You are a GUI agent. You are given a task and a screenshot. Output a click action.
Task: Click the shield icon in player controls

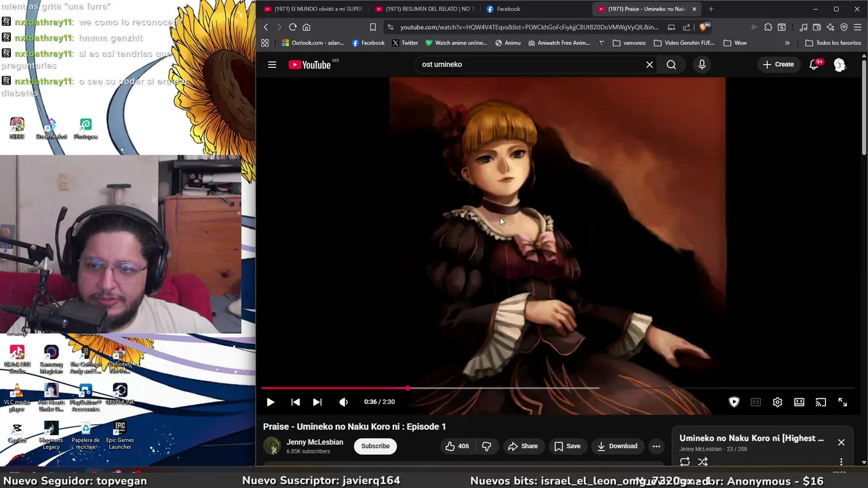coord(734,402)
